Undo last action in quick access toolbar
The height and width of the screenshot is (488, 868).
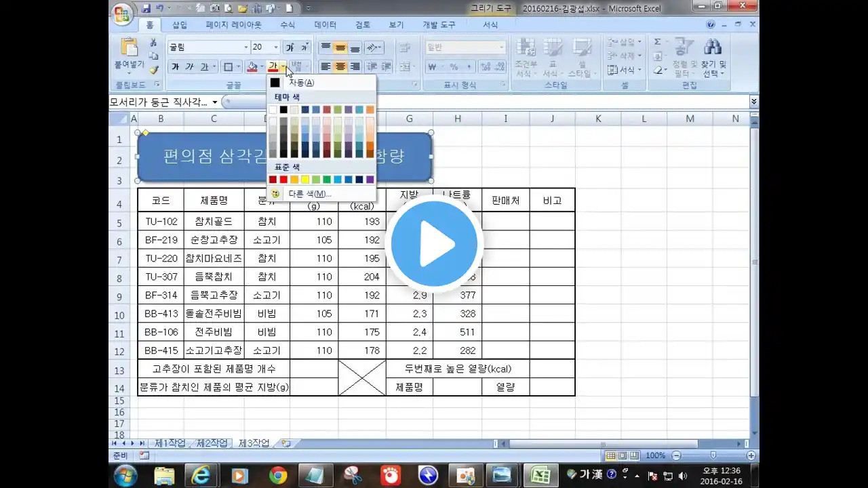(160, 8)
